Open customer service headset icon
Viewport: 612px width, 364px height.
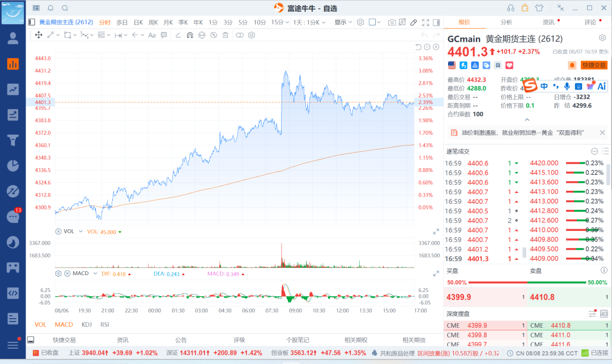pyautogui.click(x=511, y=8)
